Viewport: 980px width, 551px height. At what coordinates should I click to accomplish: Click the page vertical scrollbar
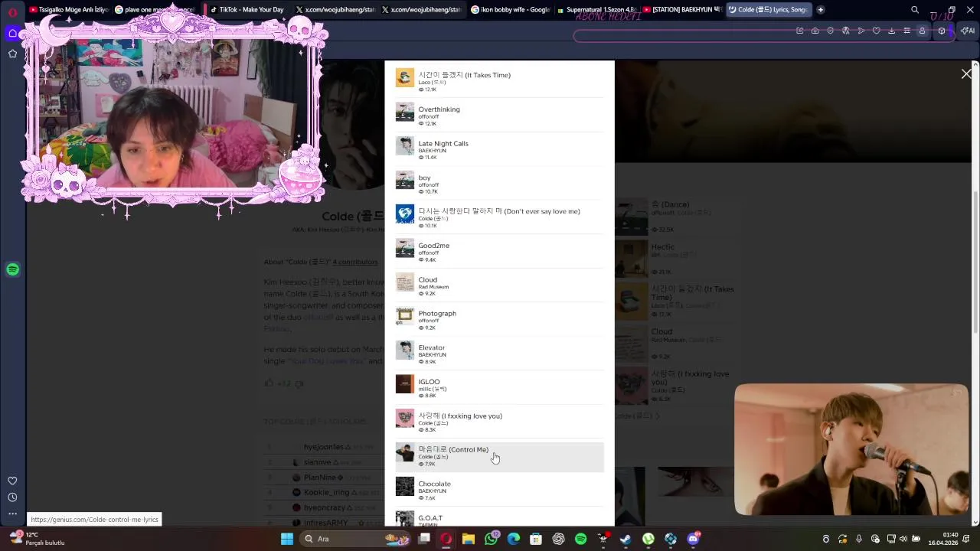click(975, 260)
